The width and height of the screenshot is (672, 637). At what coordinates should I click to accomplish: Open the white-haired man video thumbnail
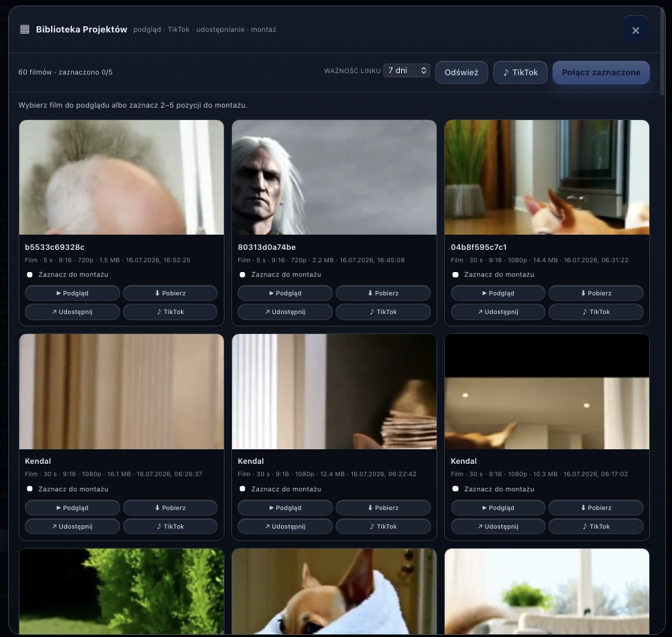(x=334, y=177)
